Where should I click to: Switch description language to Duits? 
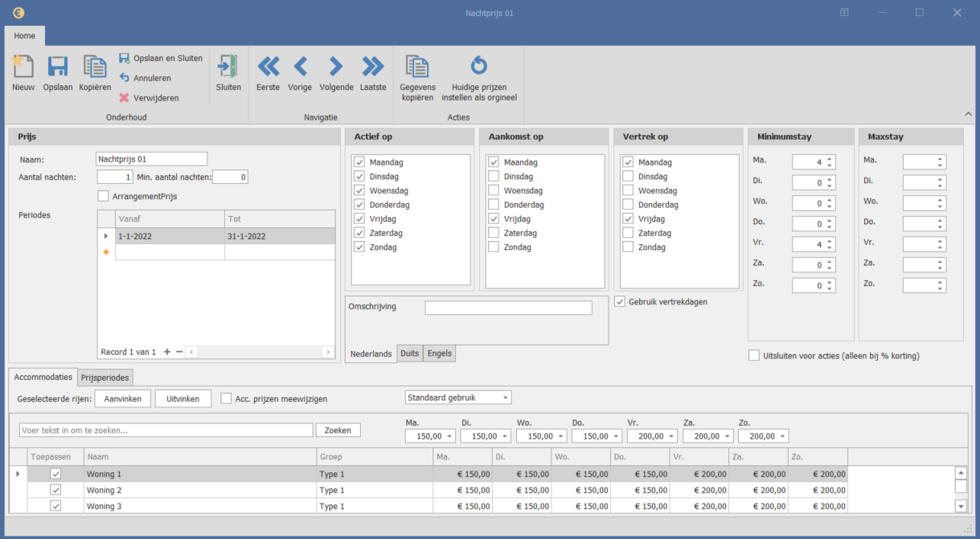pyautogui.click(x=410, y=353)
